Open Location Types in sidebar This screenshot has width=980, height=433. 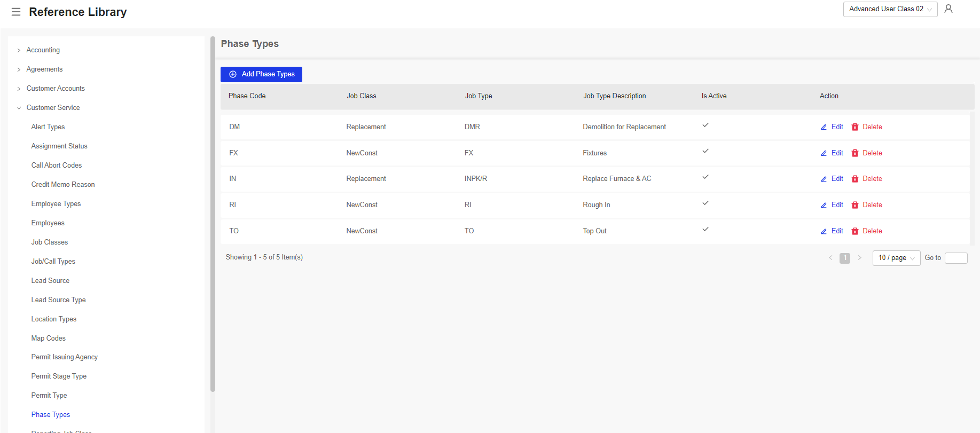tap(54, 319)
